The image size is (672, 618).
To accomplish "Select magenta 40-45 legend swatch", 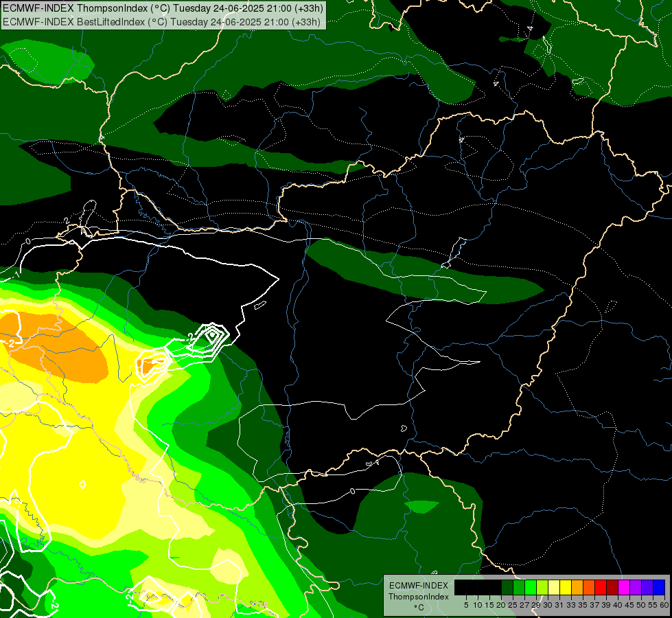I will (x=623, y=587).
